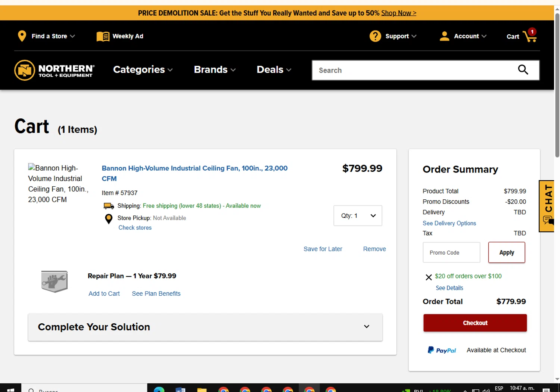Click See Details under promo discount

[449, 288]
